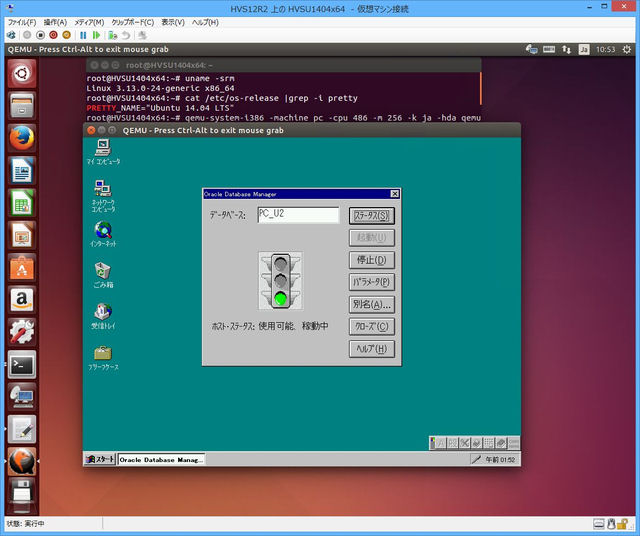Screen dimensions: 640x536
Task: Open Files manager in Ubuntu launcher
Action: click(x=22, y=105)
